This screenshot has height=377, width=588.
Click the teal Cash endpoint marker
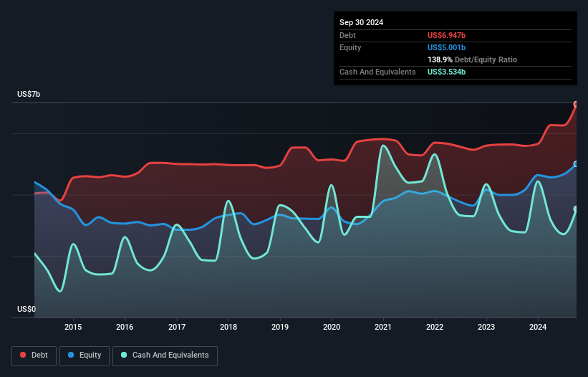pos(576,209)
